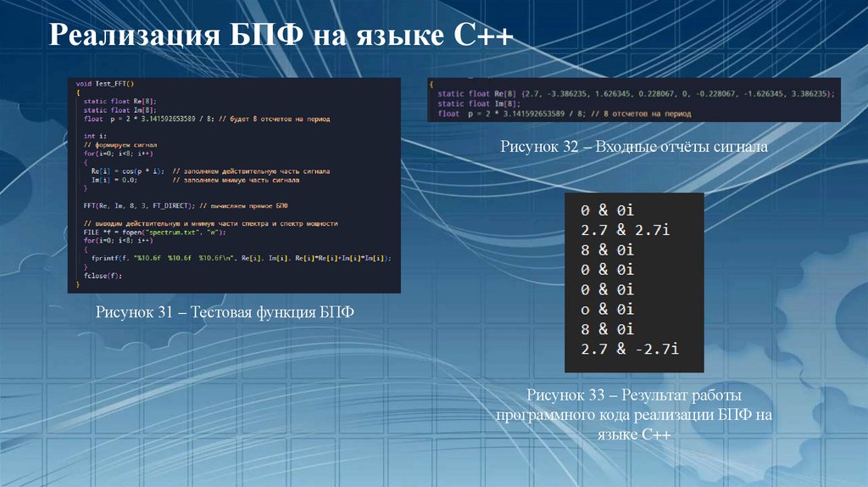Click the caption "Рисунок 32 – Входные отчёты сигнала"
The width and height of the screenshot is (868, 487).
(634, 146)
